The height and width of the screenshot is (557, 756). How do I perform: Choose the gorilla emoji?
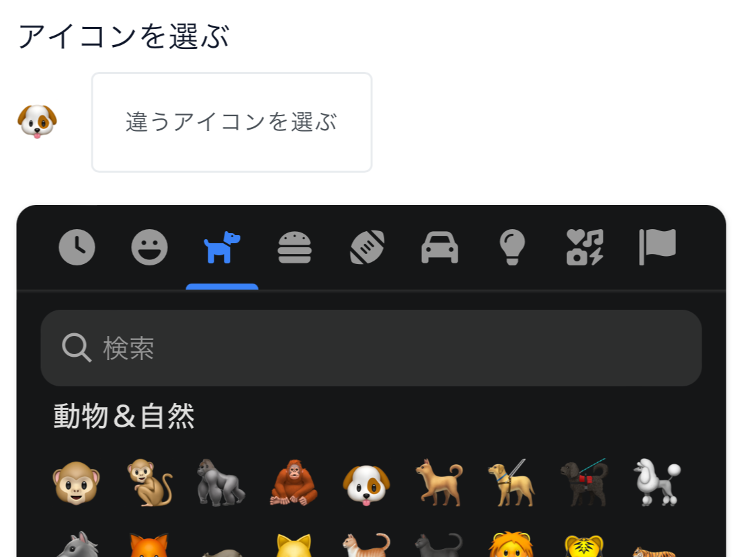tap(221, 482)
